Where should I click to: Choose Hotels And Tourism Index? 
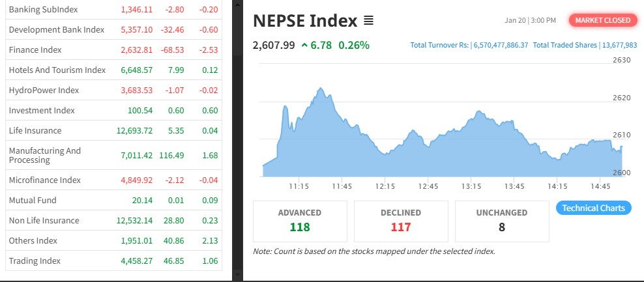[57, 70]
